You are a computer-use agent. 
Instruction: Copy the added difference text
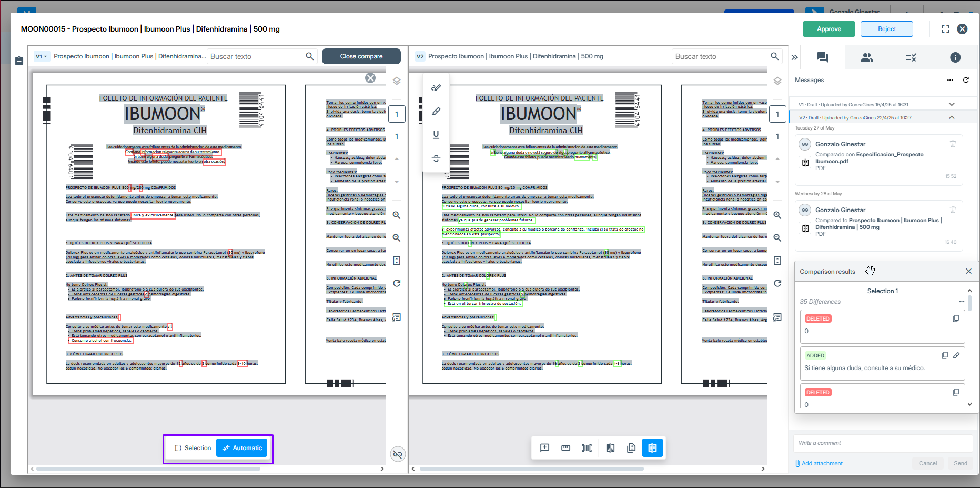point(945,355)
